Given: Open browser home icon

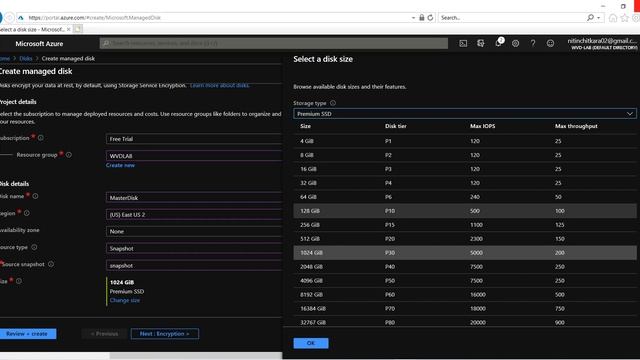Looking at the screenshot, I should pos(613,18).
